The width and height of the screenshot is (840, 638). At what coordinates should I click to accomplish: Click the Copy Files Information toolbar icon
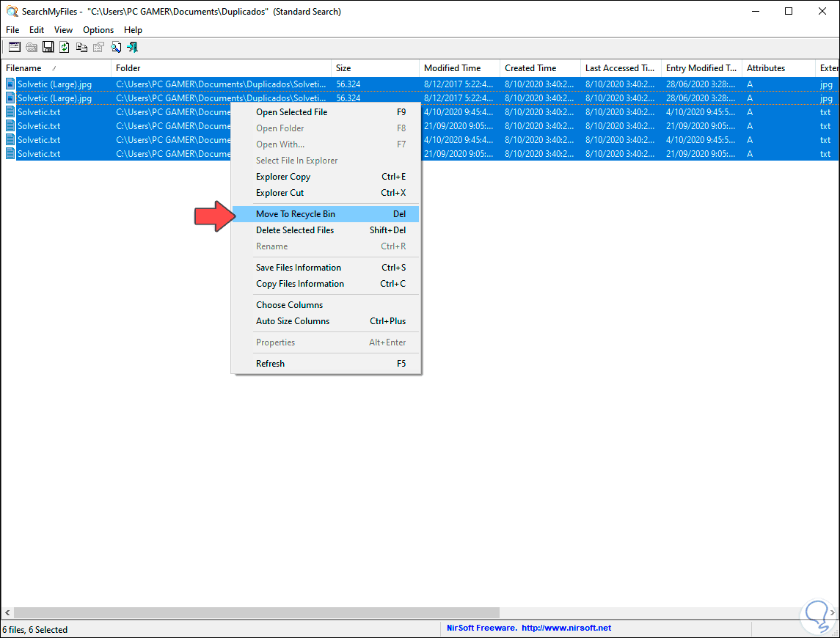81,47
